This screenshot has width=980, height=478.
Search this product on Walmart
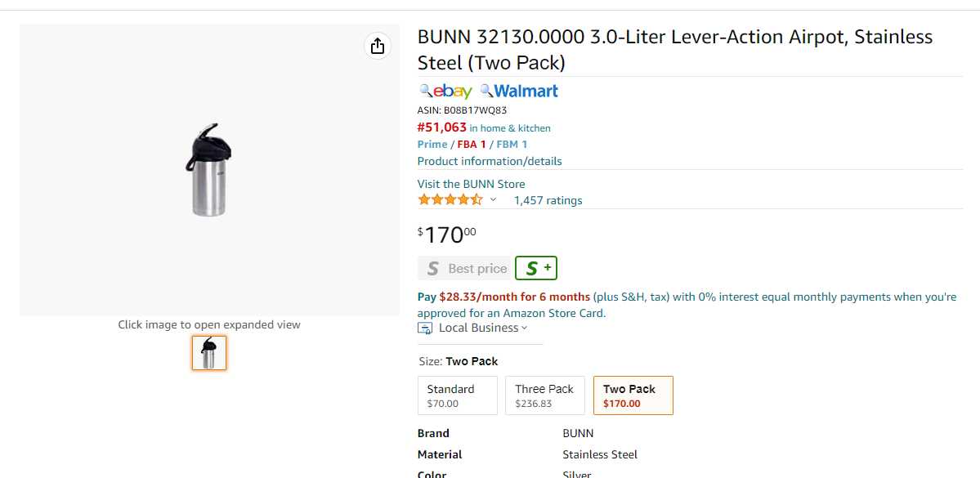click(x=519, y=92)
